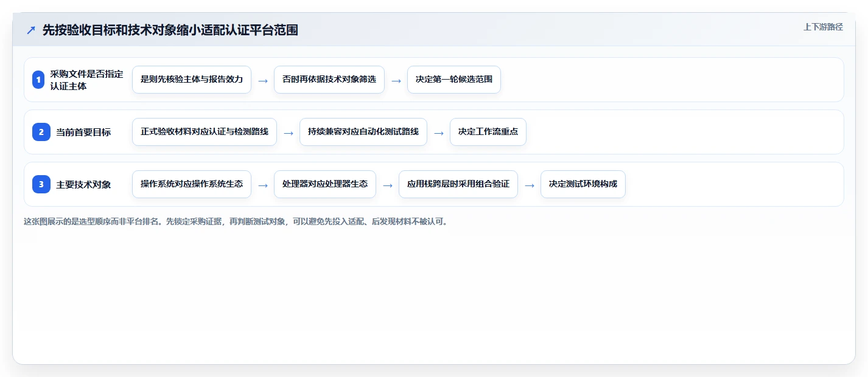This screenshot has width=868, height=377.
Task: Select the 处理器对应处理器生态 box
Action: (x=325, y=184)
